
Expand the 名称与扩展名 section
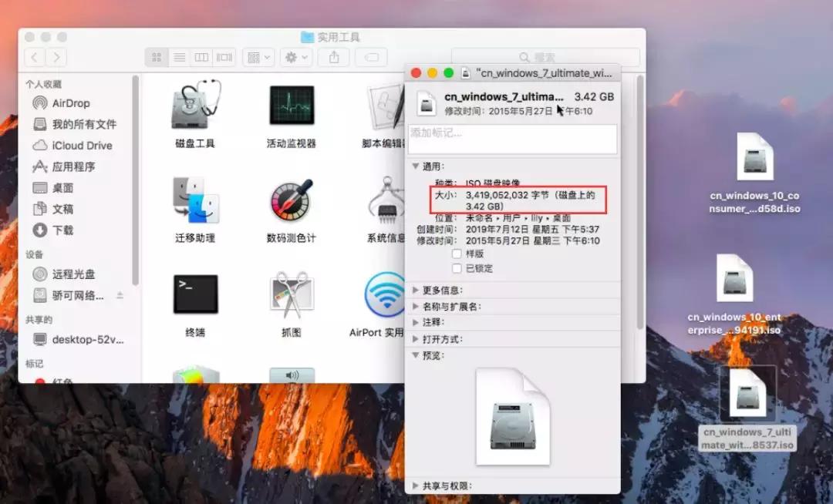416,306
